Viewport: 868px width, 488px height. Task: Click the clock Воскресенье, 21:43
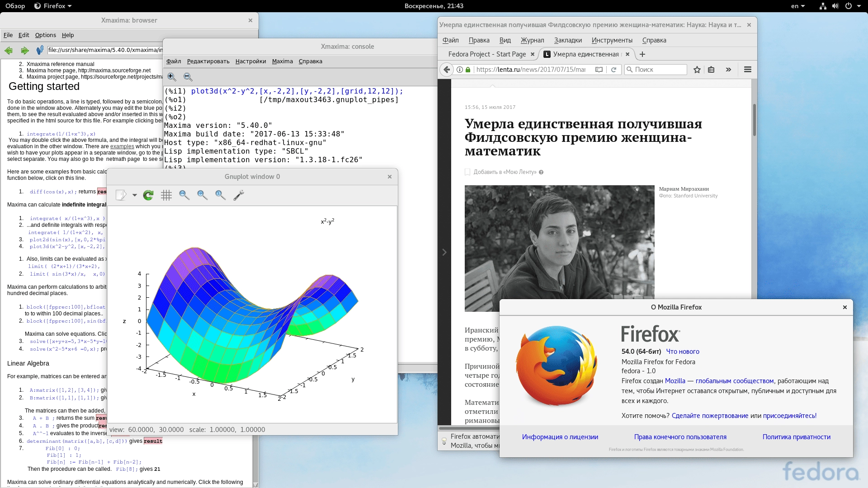pyautogui.click(x=434, y=6)
